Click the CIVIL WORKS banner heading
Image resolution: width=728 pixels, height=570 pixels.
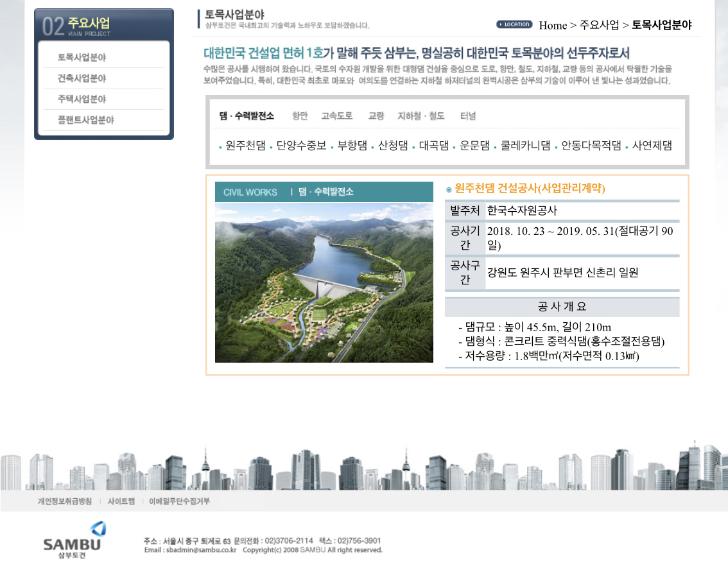click(324, 192)
